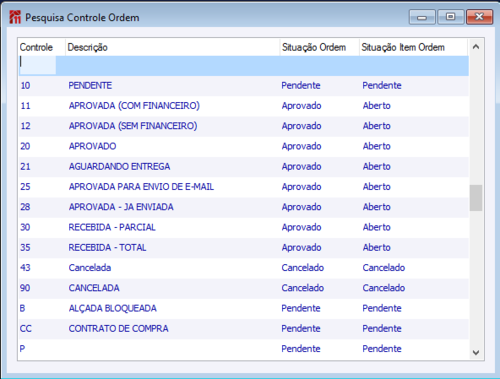
Task: Click the vertical scrollbar thumb
Action: 476,198
